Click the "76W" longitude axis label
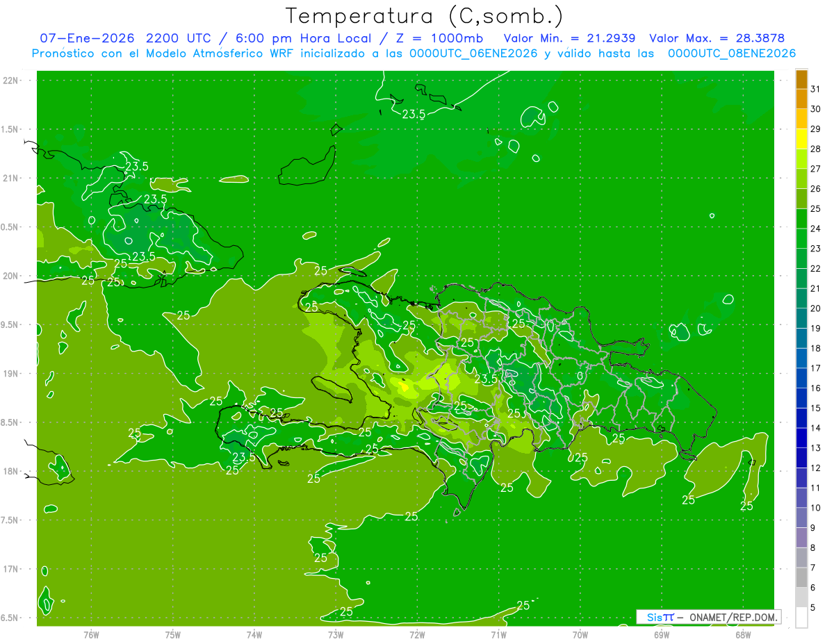The height and width of the screenshot is (644, 834). click(91, 635)
